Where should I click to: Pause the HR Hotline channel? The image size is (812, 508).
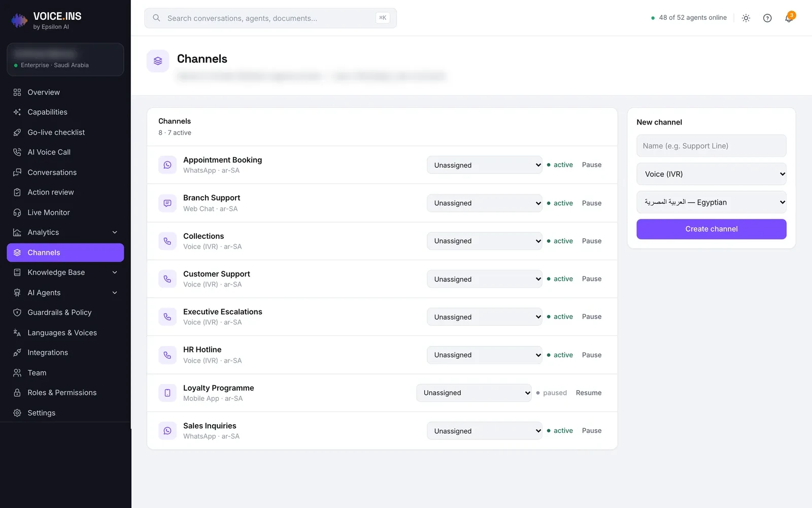(x=592, y=355)
